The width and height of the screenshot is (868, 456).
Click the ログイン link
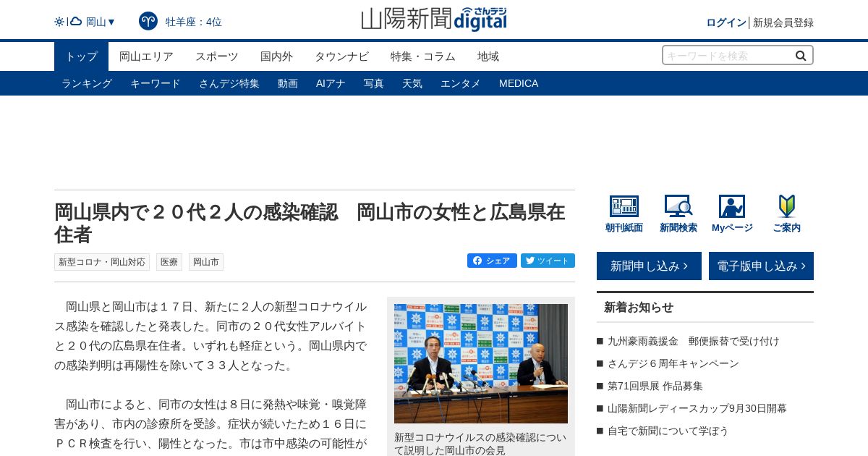pyautogui.click(x=726, y=22)
